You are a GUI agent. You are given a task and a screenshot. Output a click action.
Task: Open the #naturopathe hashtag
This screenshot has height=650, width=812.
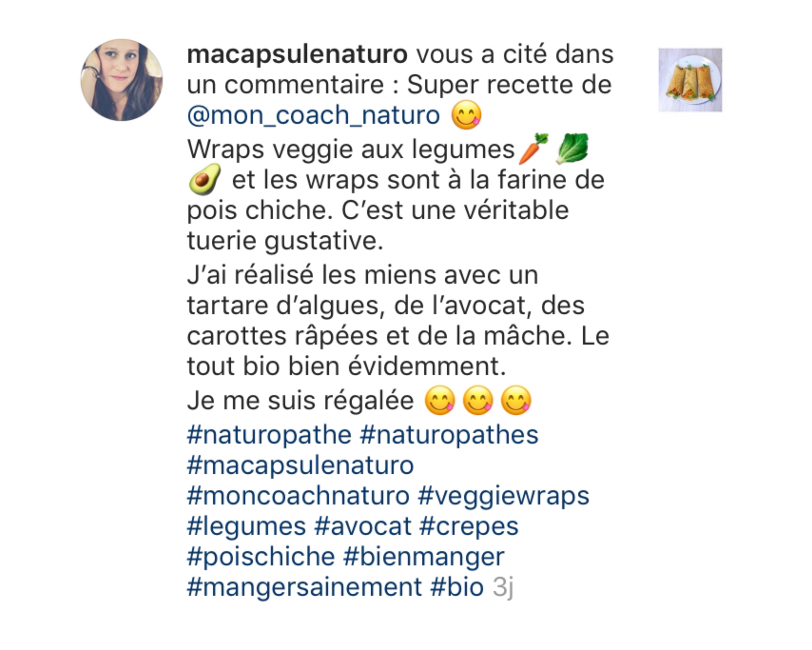click(269, 435)
